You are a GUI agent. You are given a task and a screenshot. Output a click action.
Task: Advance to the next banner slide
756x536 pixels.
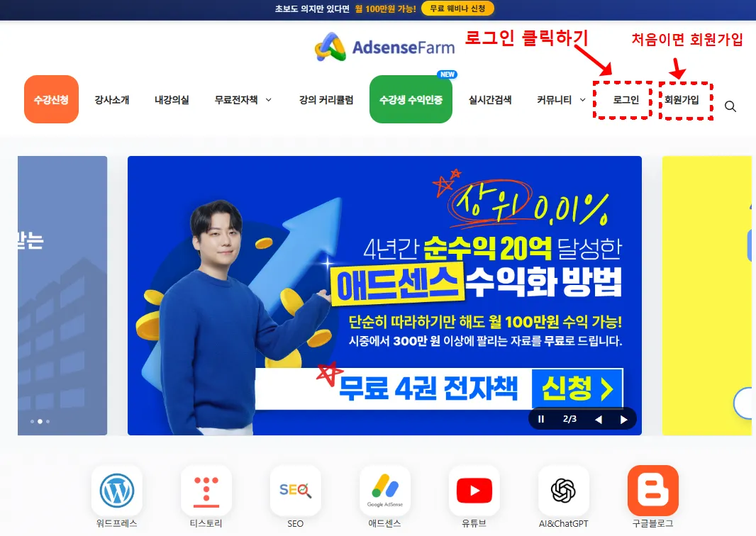pos(623,419)
